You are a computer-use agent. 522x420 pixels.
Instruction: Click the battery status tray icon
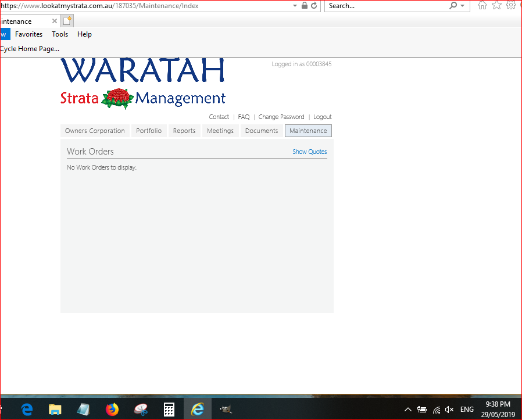422,410
